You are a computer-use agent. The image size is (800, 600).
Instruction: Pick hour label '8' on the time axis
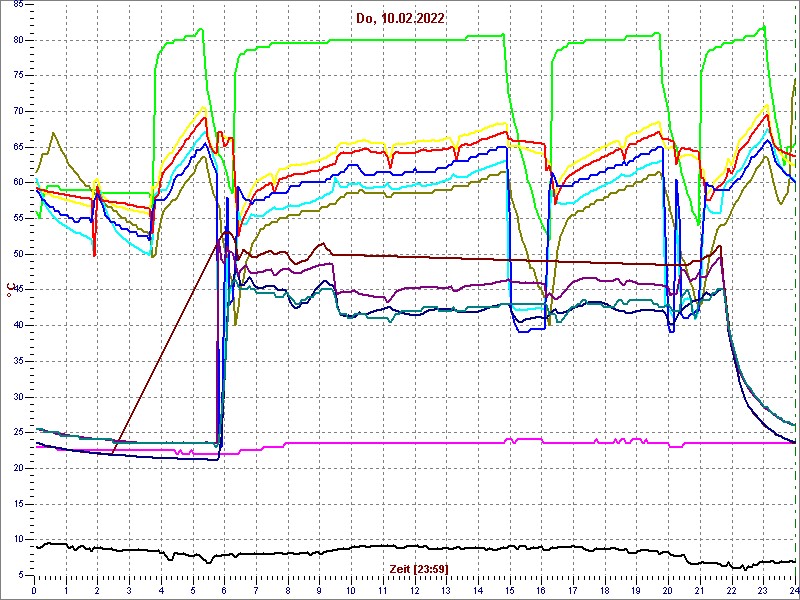coord(288,590)
